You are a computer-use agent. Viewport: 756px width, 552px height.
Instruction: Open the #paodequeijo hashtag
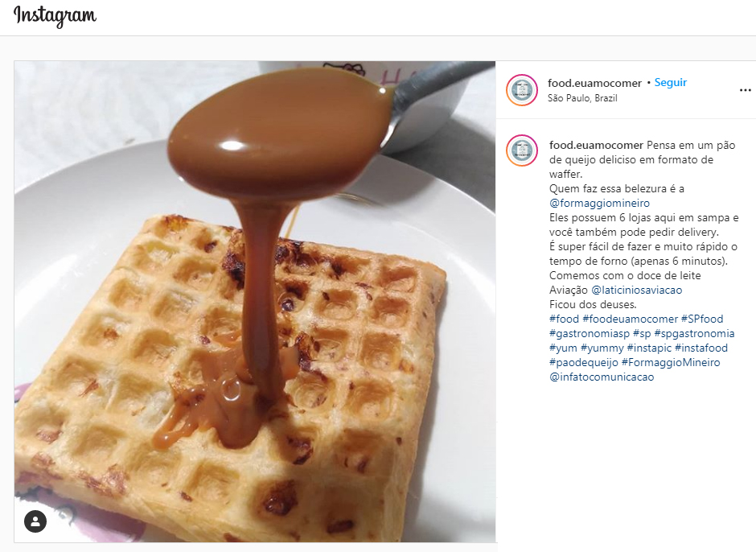pos(583,362)
